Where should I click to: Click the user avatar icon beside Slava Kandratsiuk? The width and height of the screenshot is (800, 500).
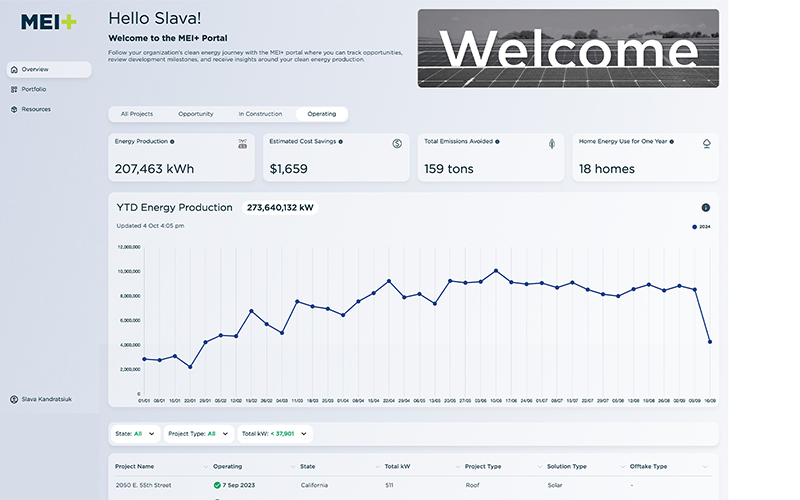14,399
